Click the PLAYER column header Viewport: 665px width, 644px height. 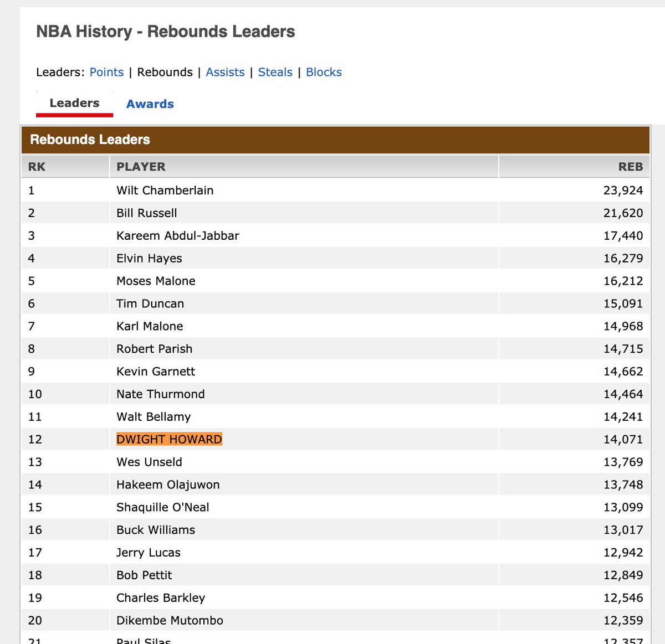click(141, 167)
